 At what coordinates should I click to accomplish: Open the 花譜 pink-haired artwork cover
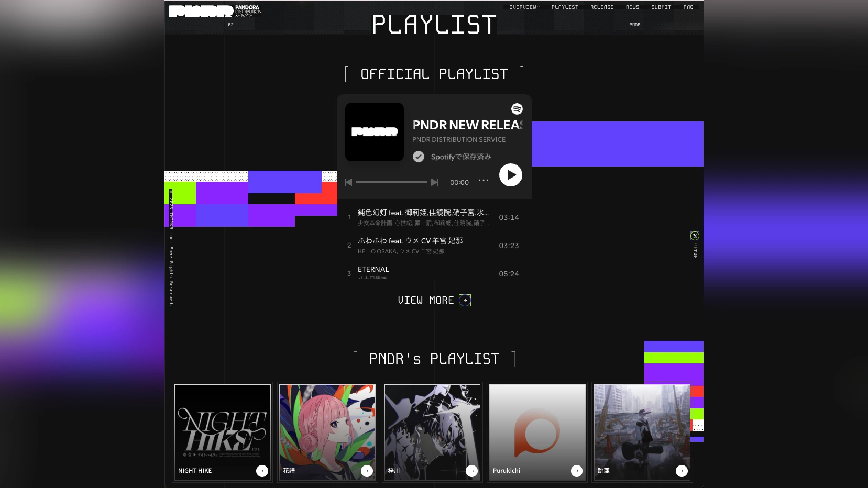327,432
